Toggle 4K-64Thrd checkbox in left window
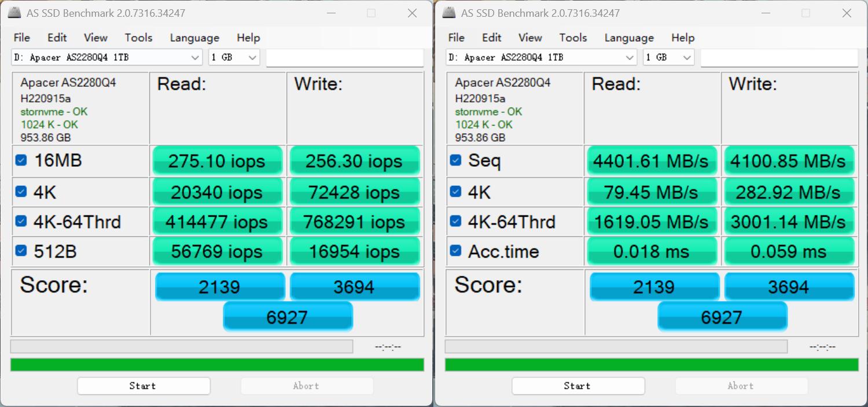This screenshot has width=868, height=407. (21, 221)
